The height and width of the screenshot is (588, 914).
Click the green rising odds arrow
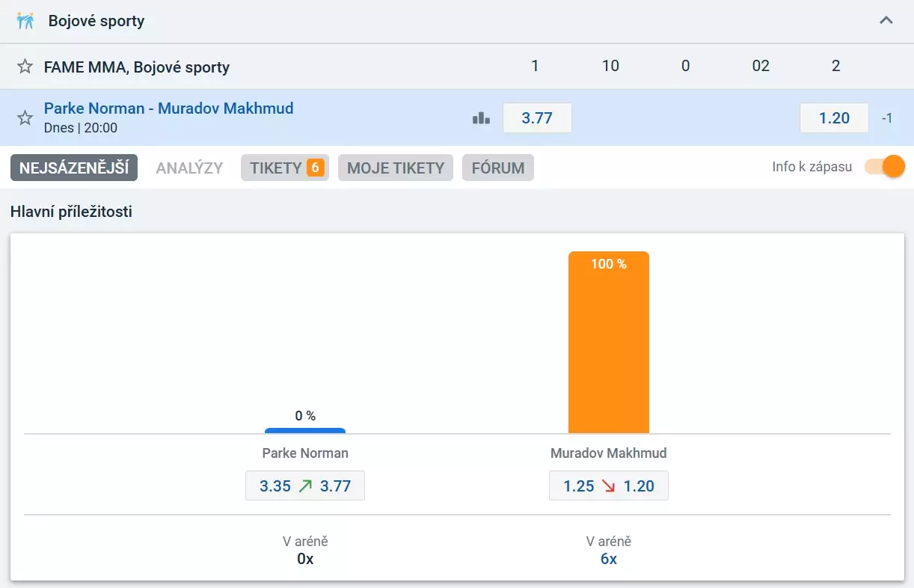(305, 486)
